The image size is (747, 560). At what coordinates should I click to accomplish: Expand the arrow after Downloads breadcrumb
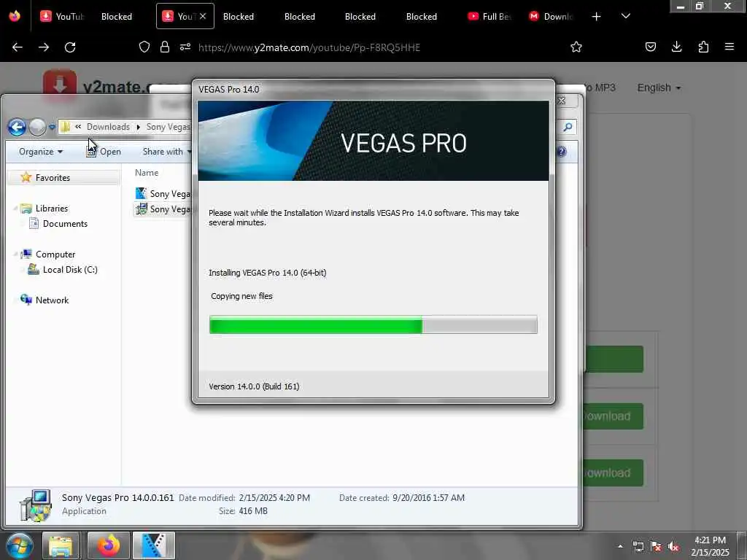(138, 127)
